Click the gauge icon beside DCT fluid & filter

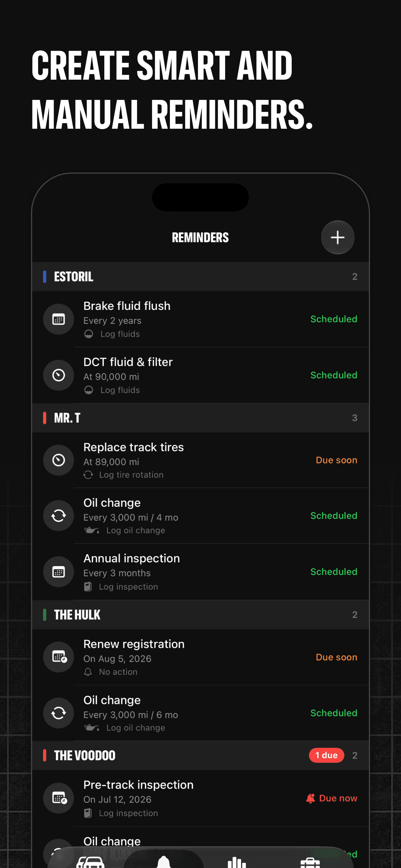point(59,375)
